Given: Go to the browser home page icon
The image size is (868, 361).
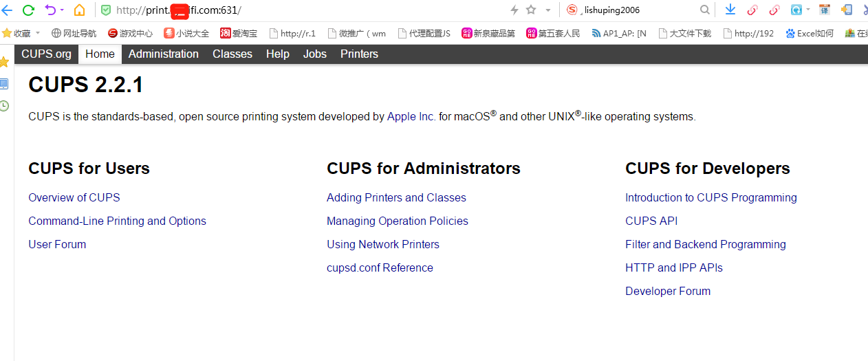Looking at the screenshot, I should [80, 10].
